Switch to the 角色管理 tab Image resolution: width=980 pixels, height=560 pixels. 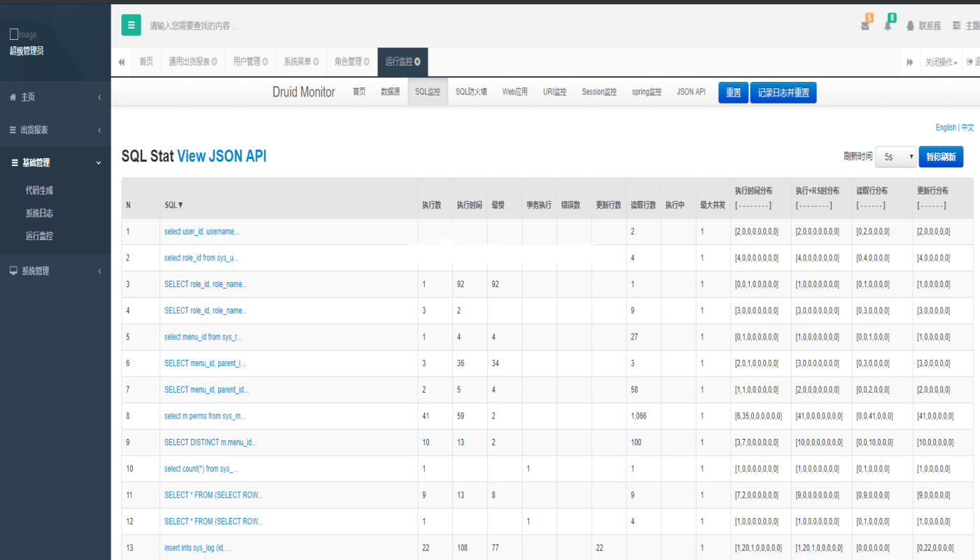tap(348, 62)
